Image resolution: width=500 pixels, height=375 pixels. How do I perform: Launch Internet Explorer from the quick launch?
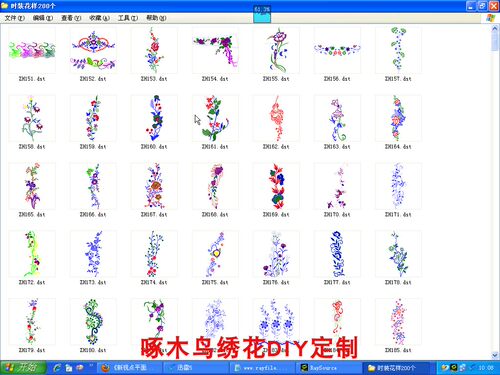point(57,368)
